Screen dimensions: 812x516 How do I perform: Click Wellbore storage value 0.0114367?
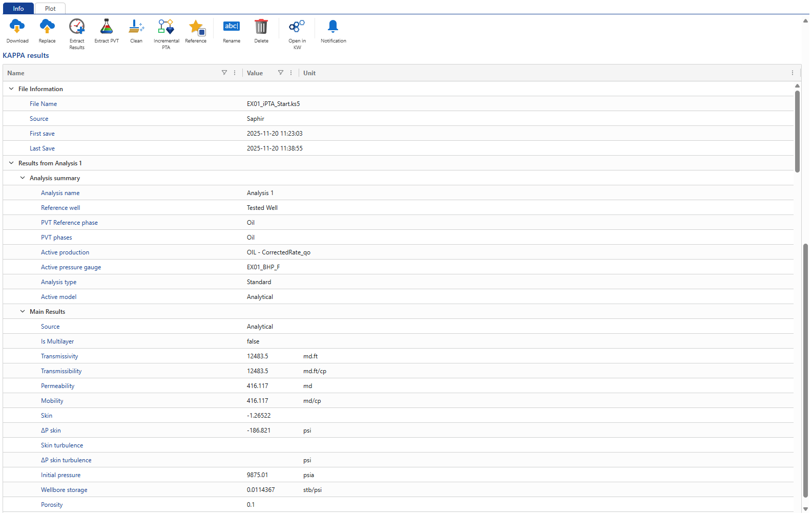(x=261, y=490)
